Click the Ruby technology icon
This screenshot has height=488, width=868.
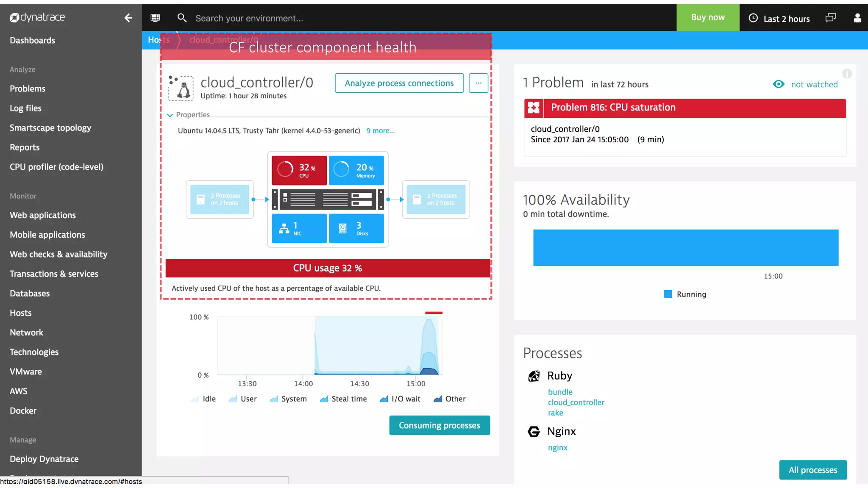click(534, 376)
